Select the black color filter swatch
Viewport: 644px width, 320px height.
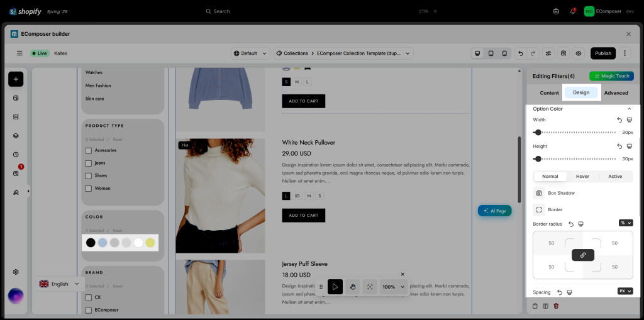point(91,243)
